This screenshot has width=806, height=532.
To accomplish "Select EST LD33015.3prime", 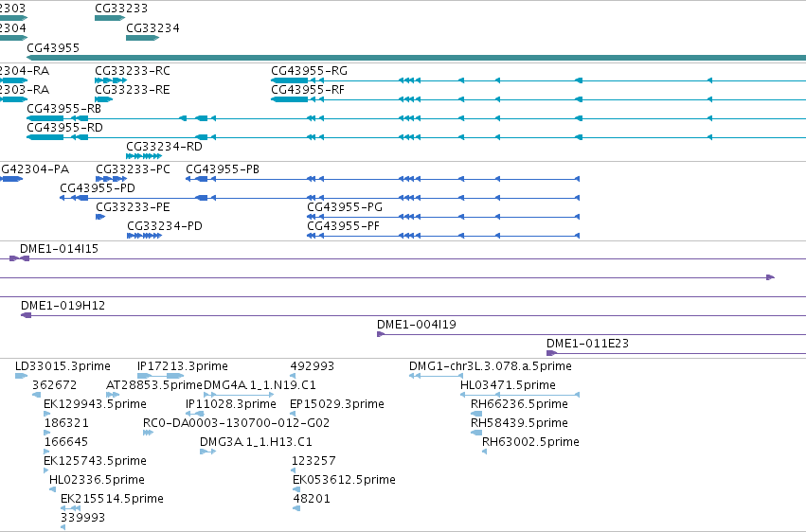I will pyautogui.click(x=63, y=366).
